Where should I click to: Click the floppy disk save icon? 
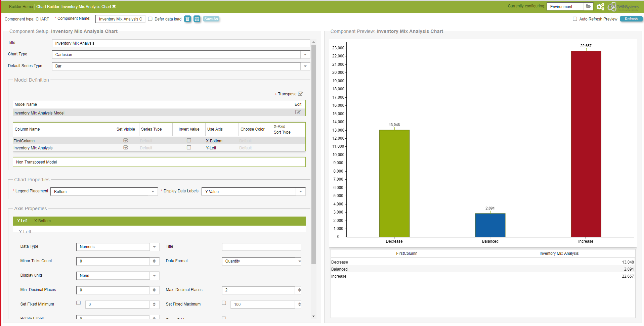point(197,19)
